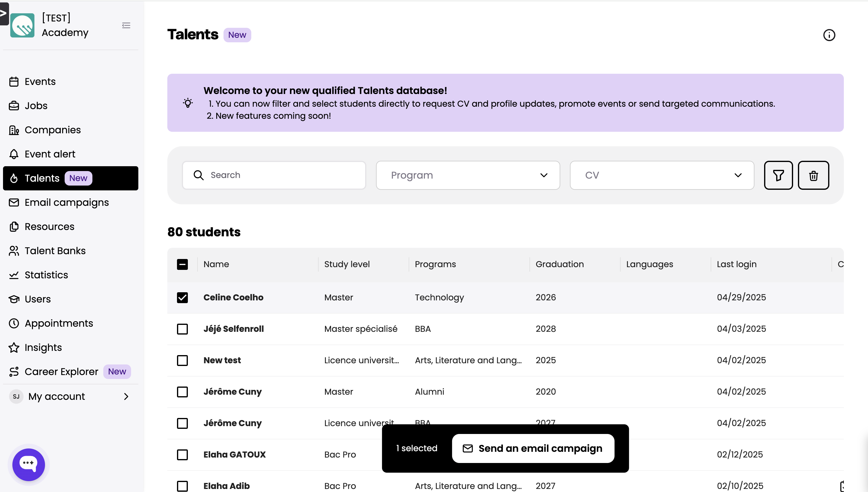
Task: Sort by Last login column header
Action: coord(736,264)
